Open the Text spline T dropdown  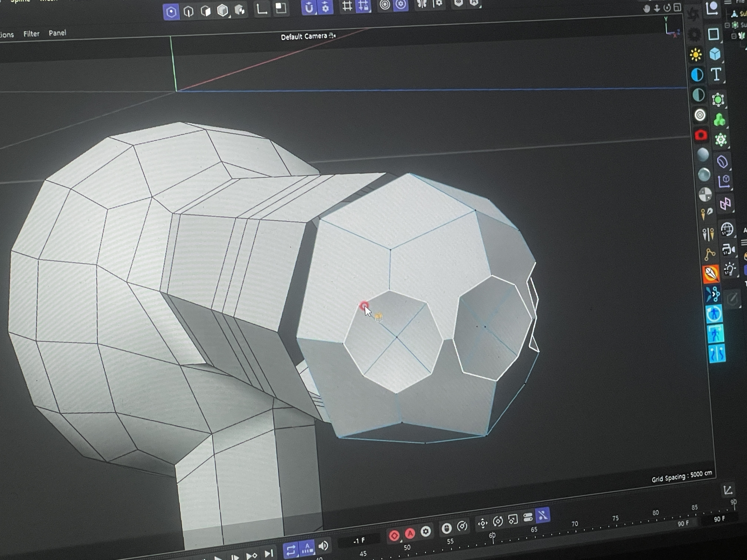coord(716,75)
